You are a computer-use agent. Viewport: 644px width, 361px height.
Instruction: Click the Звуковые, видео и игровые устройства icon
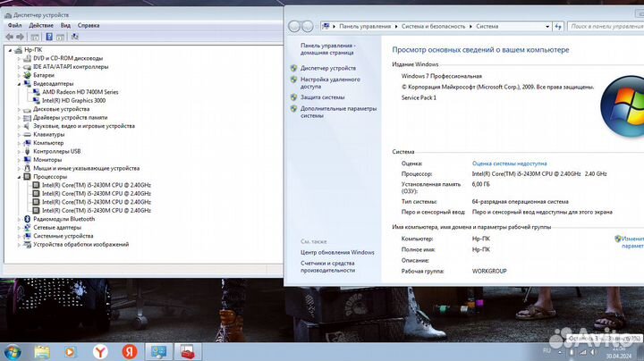tap(27, 126)
